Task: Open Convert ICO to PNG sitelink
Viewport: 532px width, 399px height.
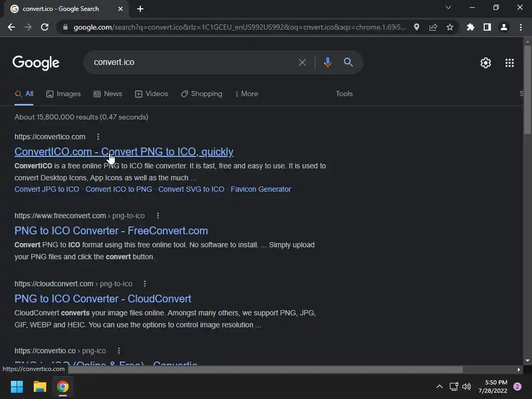Action: (x=119, y=189)
